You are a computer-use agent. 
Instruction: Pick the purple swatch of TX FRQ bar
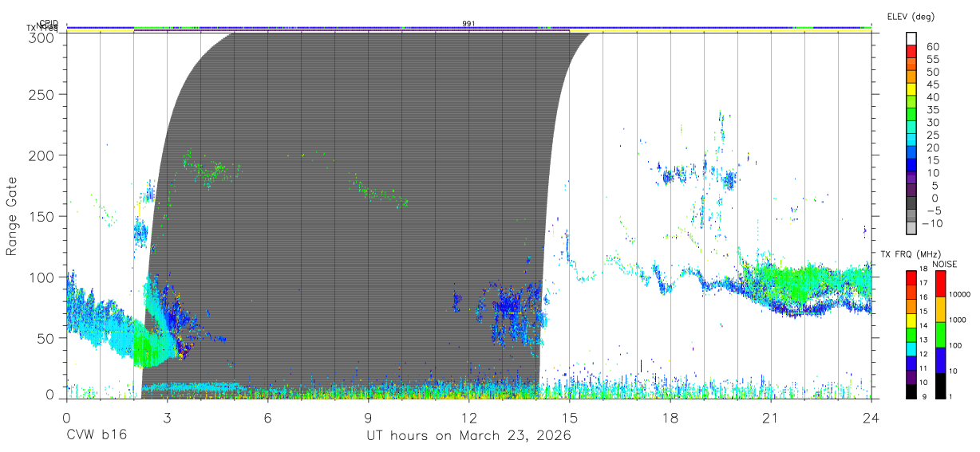point(911,375)
